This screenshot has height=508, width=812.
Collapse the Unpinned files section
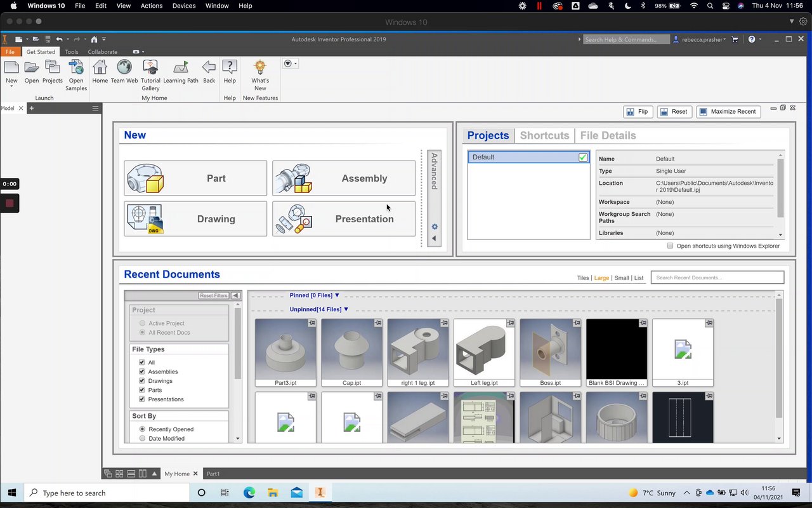(x=346, y=309)
